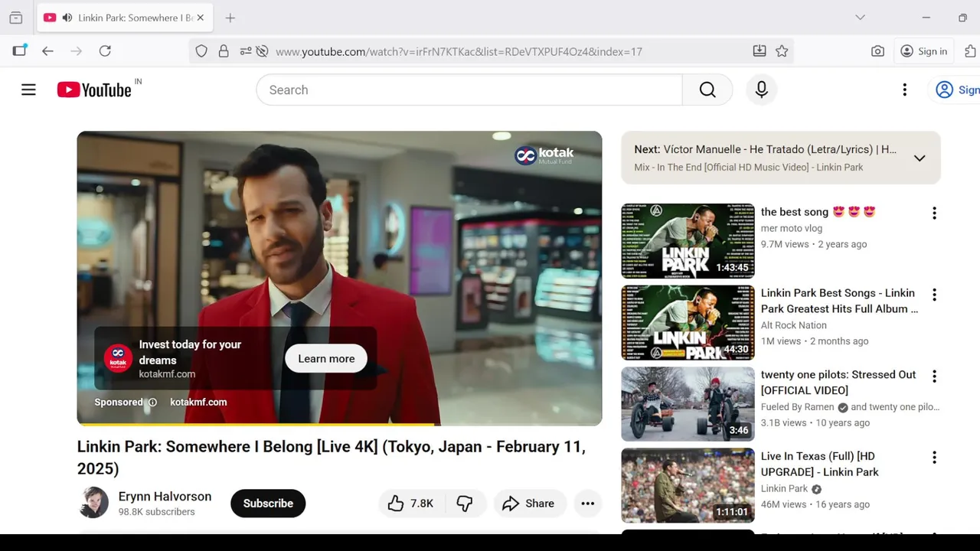Image resolution: width=980 pixels, height=551 pixels.
Task: Click mer moto vlog channel name
Action: [792, 228]
